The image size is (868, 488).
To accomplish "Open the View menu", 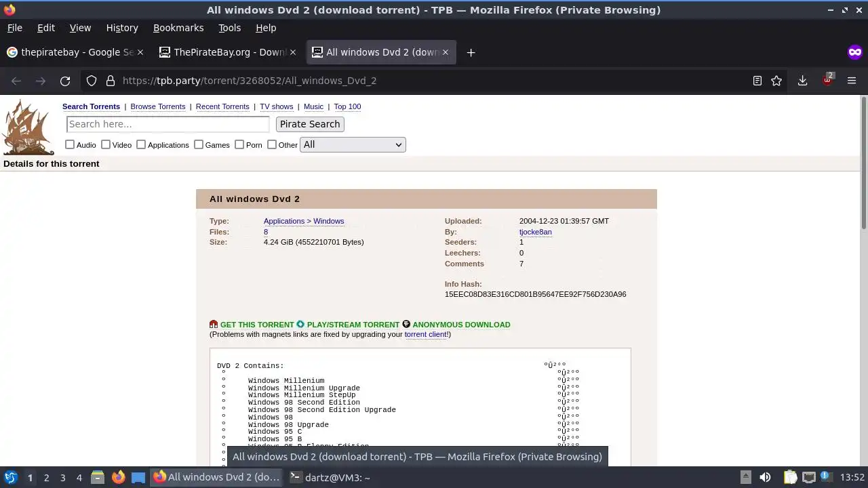I will pyautogui.click(x=80, y=28).
